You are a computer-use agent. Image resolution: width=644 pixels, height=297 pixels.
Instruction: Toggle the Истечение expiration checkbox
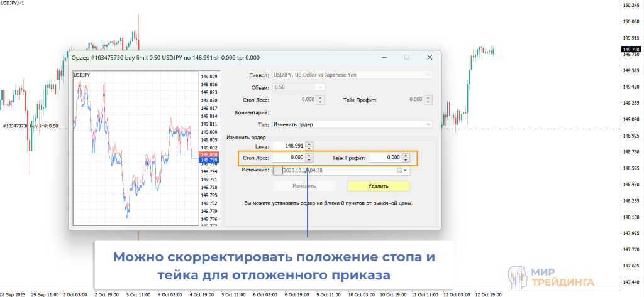coord(278,170)
